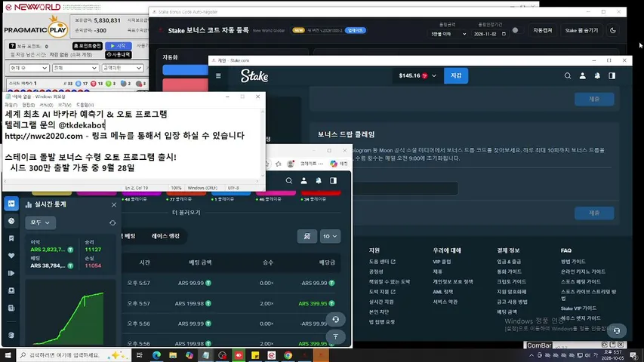Screen dimensions: 644x362
Task: Click the scroll-to-top arrow button
Action: click(335, 337)
